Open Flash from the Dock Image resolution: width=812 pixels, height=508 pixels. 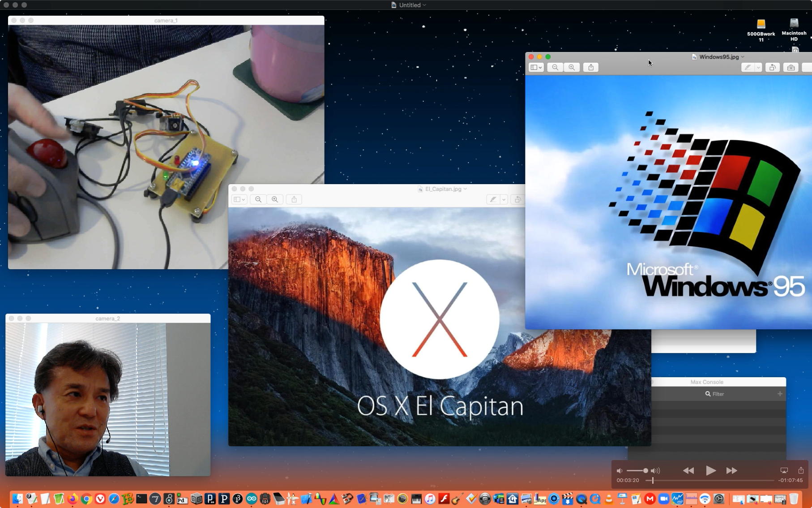click(x=444, y=499)
